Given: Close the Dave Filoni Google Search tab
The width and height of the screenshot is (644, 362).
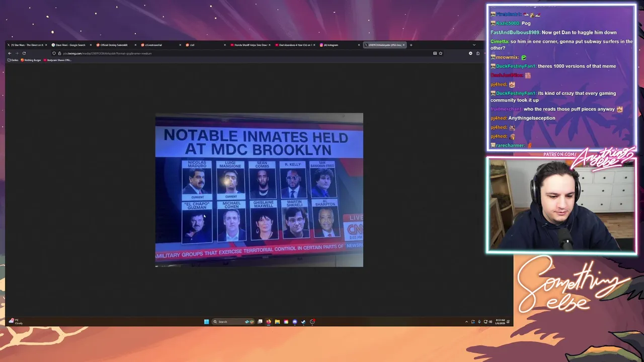Looking at the screenshot, I should tap(91, 45).
